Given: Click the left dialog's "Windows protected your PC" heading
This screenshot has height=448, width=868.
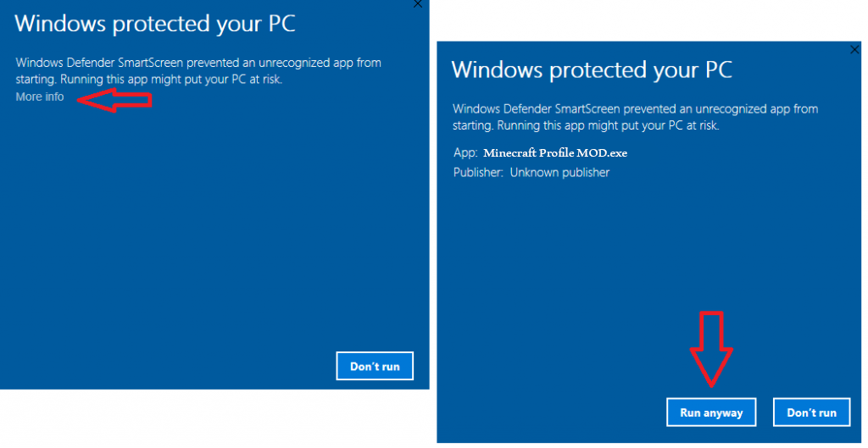Looking at the screenshot, I should (155, 24).
